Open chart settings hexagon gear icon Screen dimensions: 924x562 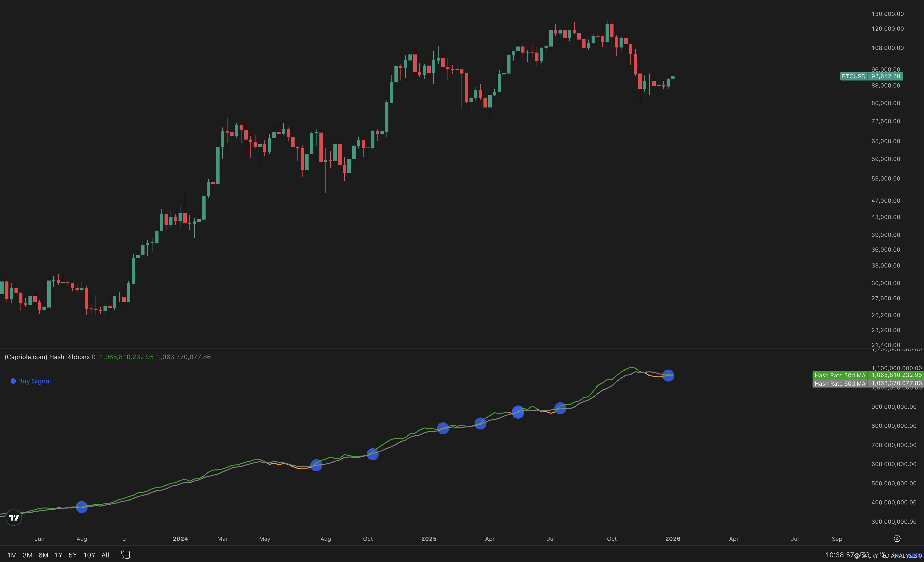897,538
